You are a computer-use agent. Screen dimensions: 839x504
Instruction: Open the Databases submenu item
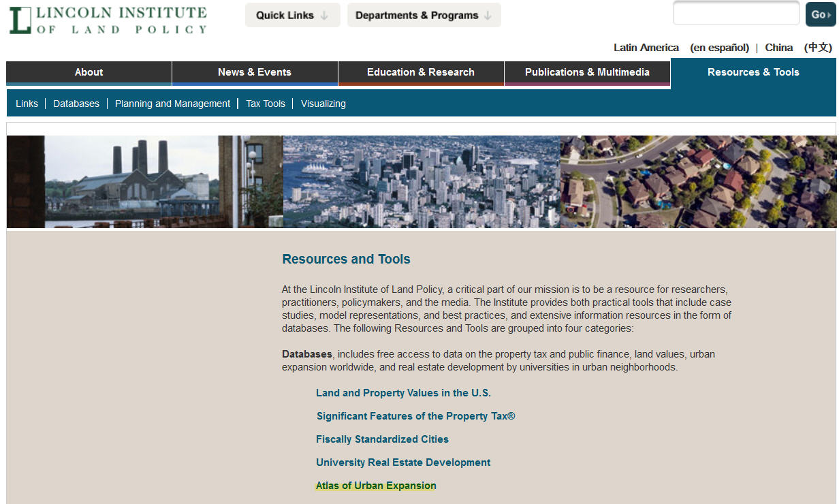[x=76, y=104]
